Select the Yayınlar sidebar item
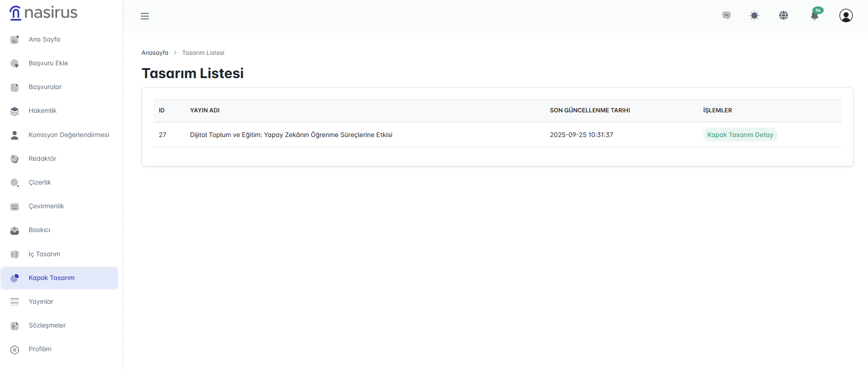868x370 pixels. pos(41,301)
